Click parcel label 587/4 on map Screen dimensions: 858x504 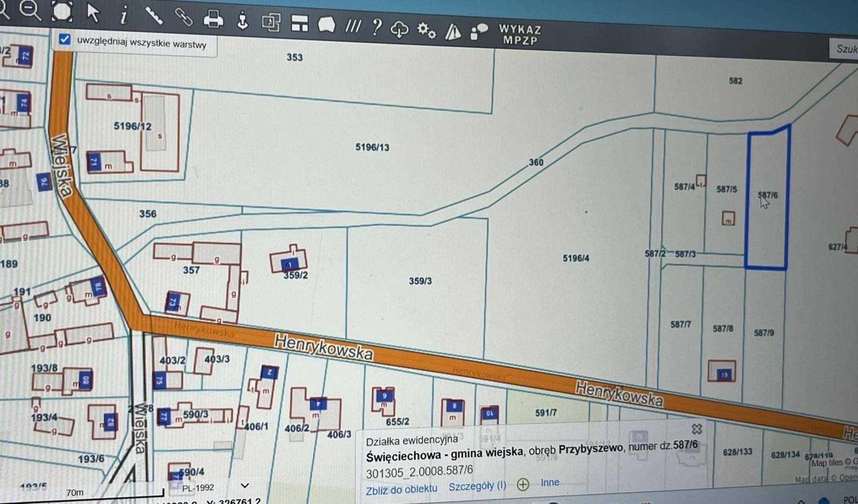coord(684,187)
